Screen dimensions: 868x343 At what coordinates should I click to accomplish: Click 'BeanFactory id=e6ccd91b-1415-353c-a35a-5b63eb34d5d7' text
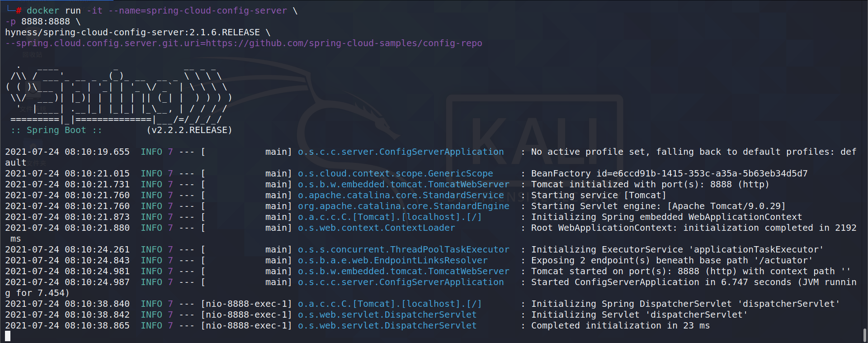pos(670,174)
